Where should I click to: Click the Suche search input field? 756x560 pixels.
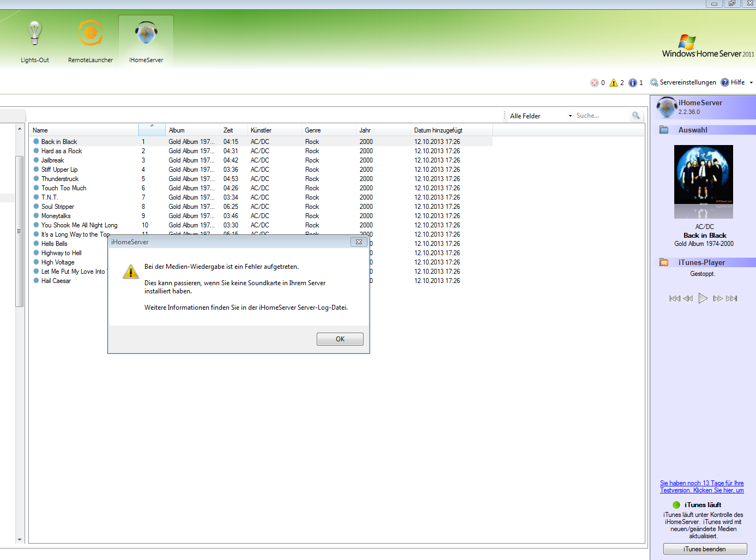click(602, 116)
